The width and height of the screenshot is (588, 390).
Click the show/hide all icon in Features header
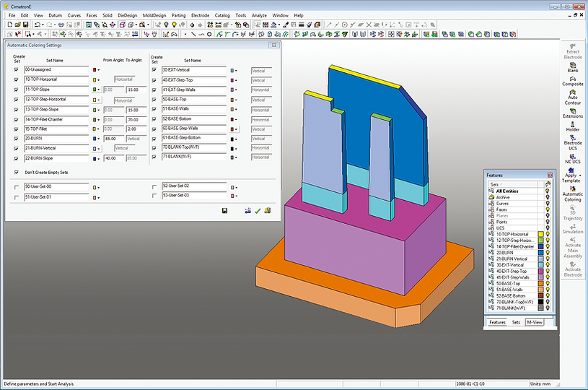point(548,184)
